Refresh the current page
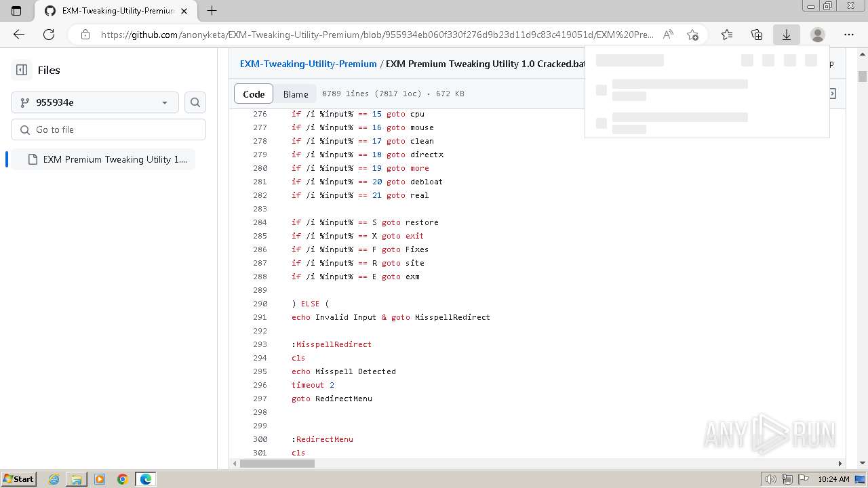 [x=49, y=35]
